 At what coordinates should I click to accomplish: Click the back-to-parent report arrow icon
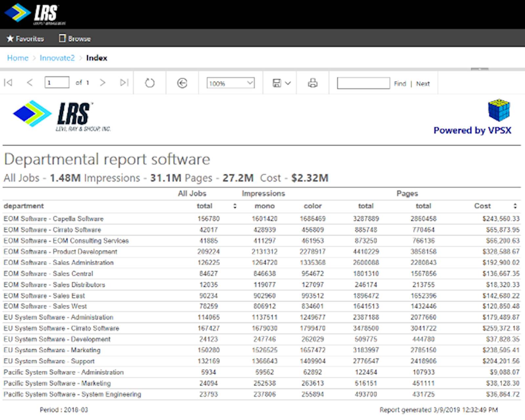[182, 83]
